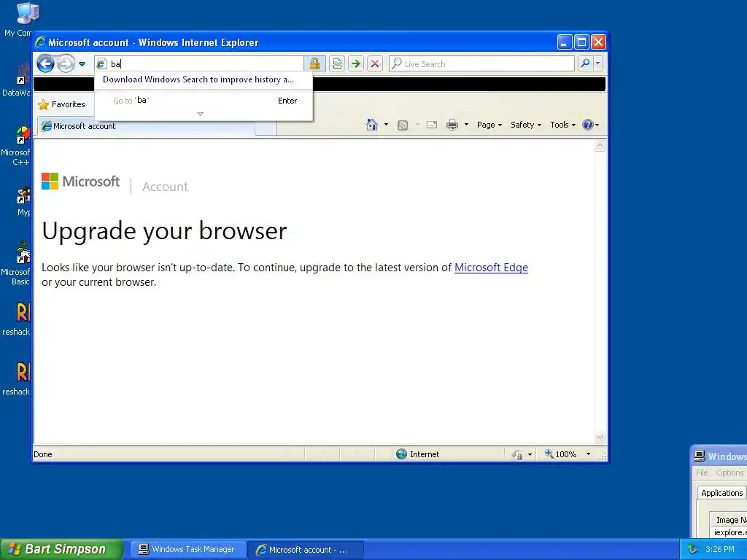This screenshot has width=747, height=560.
Task: Open the zoom level dropdown arrow
Action: click(589, 454)
